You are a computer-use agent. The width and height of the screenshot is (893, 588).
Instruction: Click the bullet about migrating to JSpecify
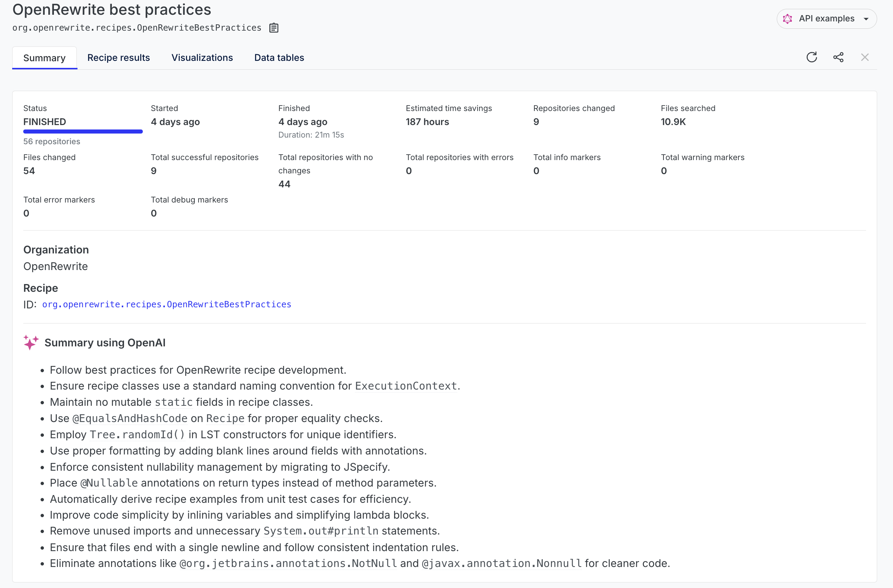click(x=220, y=467)
